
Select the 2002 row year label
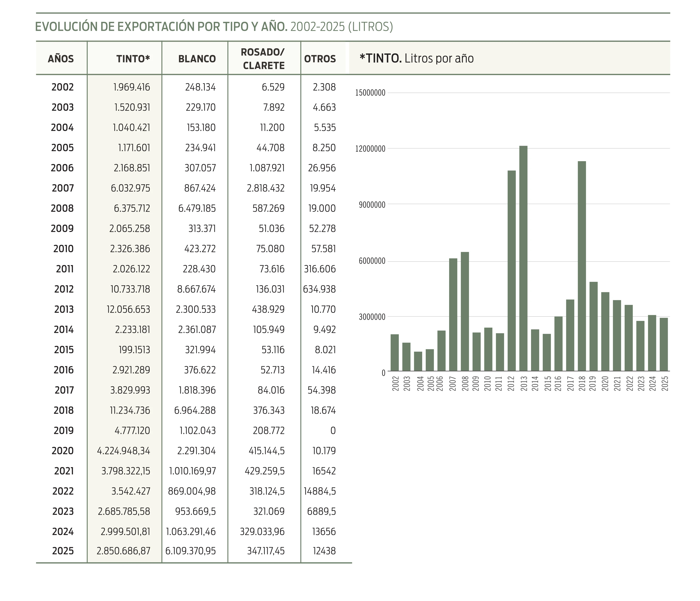62,87
